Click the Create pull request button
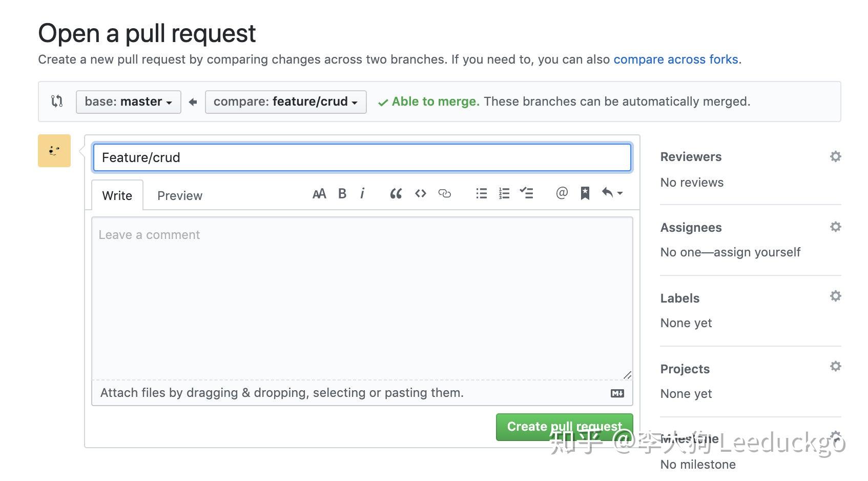Screen dimensions: 868x481 [x=564, y=427]
